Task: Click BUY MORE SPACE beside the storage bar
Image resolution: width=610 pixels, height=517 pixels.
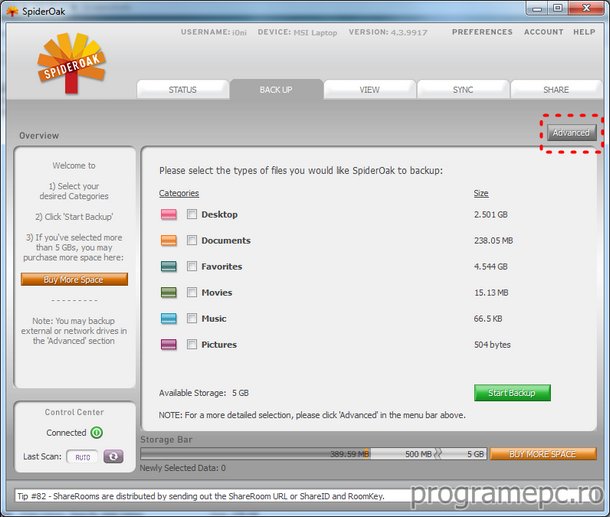Action: [x=543, y=454]
